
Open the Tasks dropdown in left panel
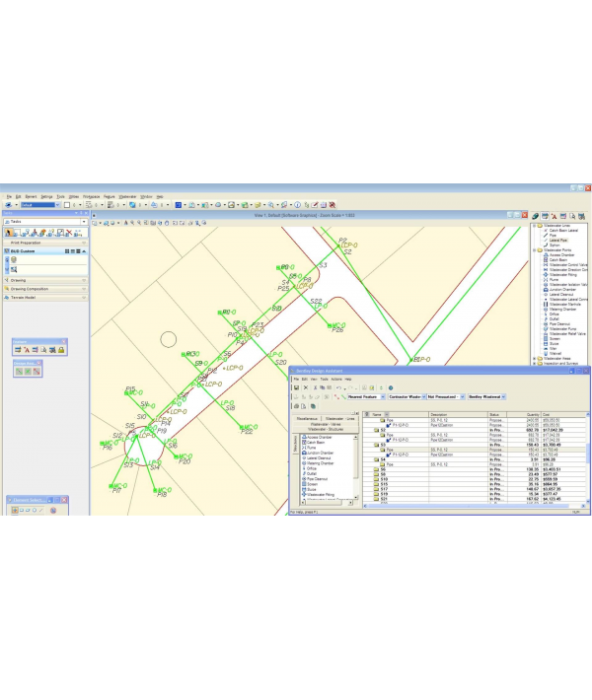coord(84,222)
